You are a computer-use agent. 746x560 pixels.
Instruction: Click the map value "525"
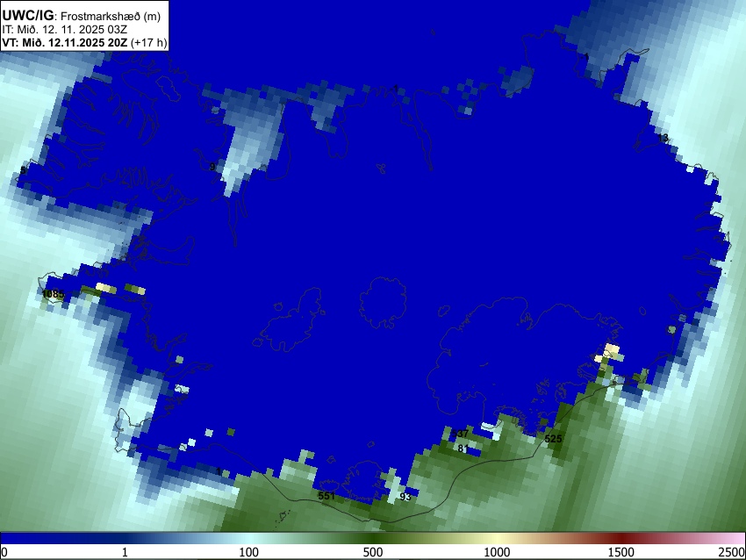[553, 439]
